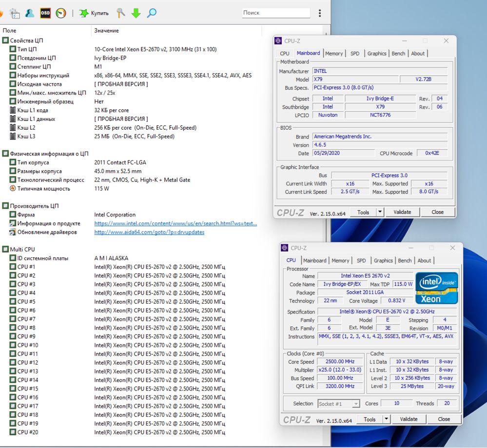
Task: Click the icon beside Свойства ЦП
Action: pos(5,40)
